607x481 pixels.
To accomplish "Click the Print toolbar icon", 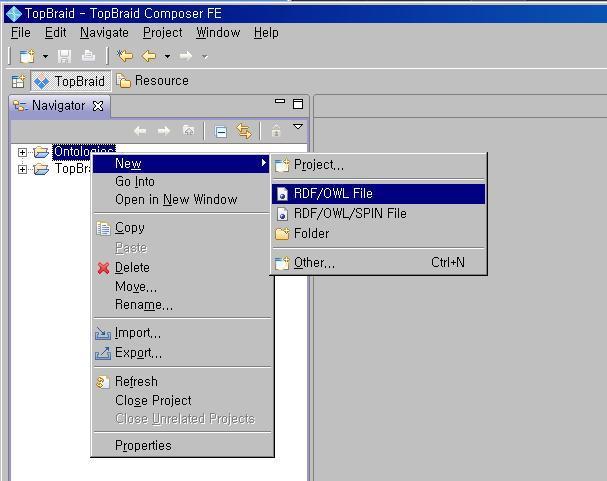I will (x=89, y=56).
